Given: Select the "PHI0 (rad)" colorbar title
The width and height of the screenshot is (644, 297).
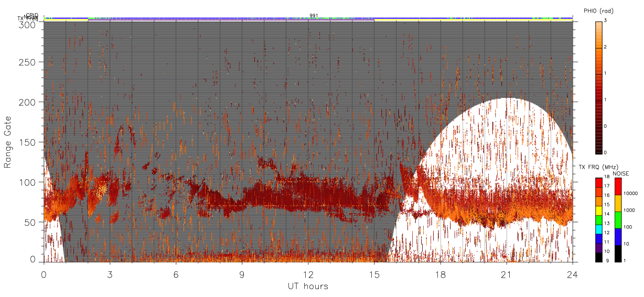Looking at the screenshot, I should (598, 10).
